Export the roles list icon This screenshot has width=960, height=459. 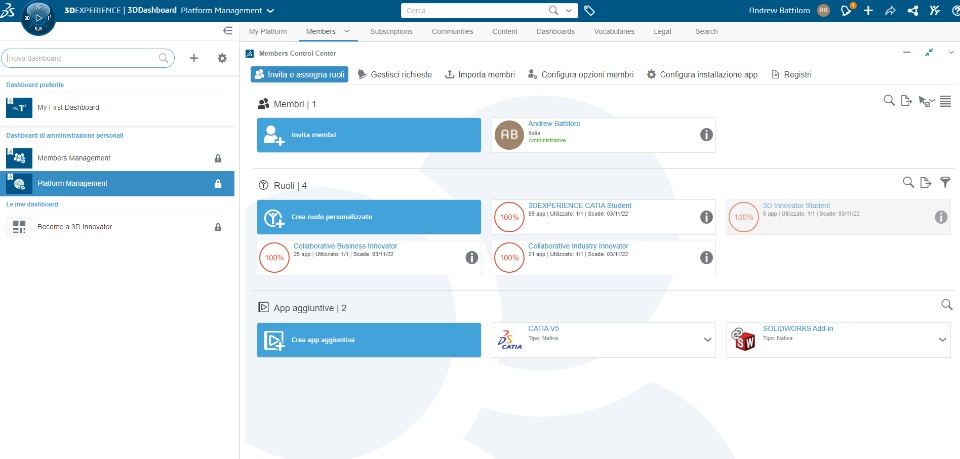[926, 182]
